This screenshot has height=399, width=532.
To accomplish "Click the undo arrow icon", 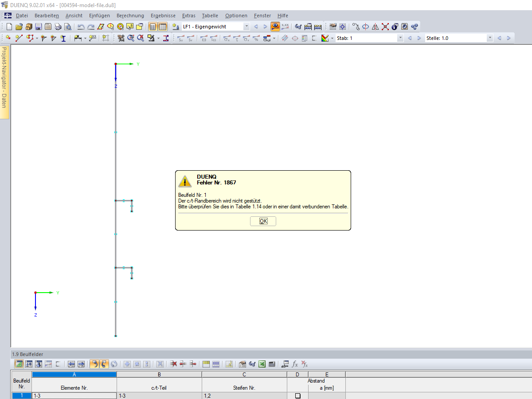I will pyautogui.click(x=81, y=27).
